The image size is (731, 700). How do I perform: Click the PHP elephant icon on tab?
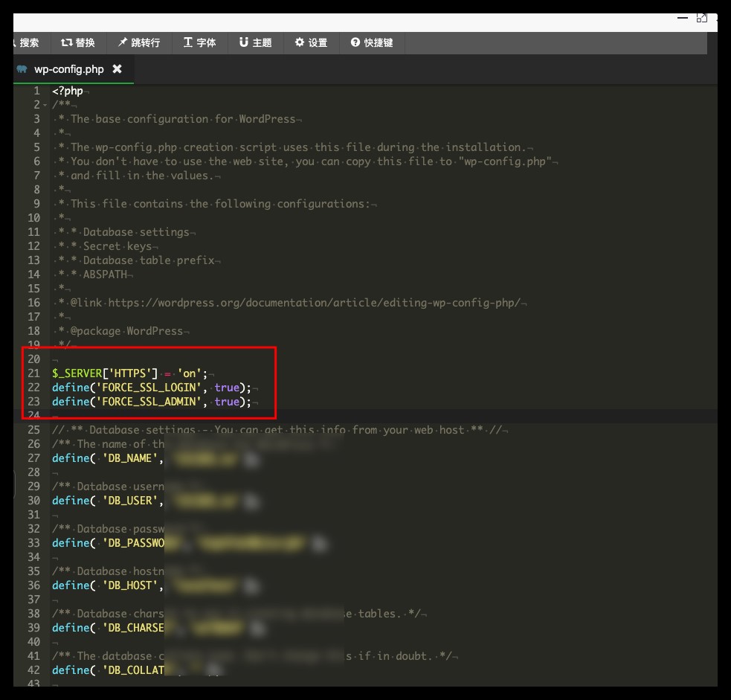pyautogui.click(x=22, y=69)
